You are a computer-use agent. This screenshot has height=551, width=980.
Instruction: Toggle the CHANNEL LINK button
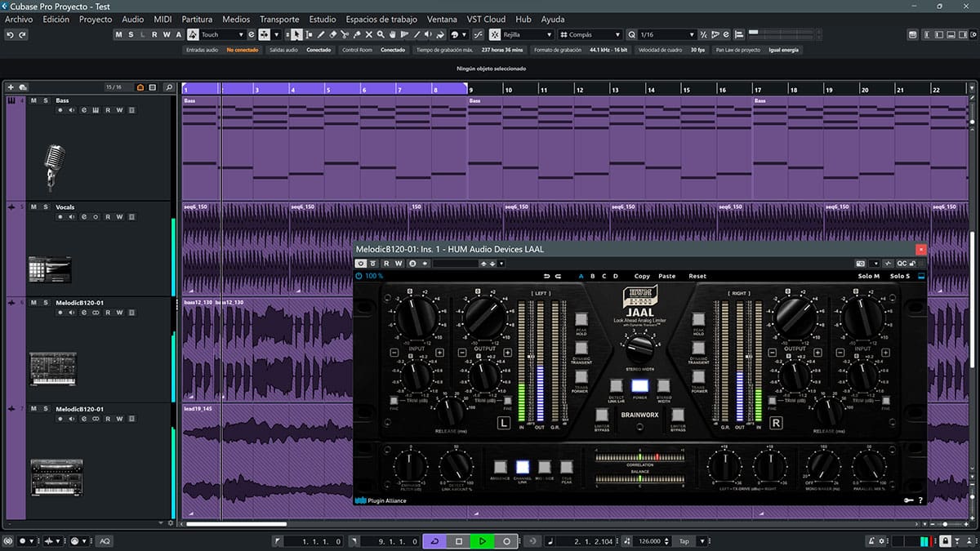click(523, 468)
